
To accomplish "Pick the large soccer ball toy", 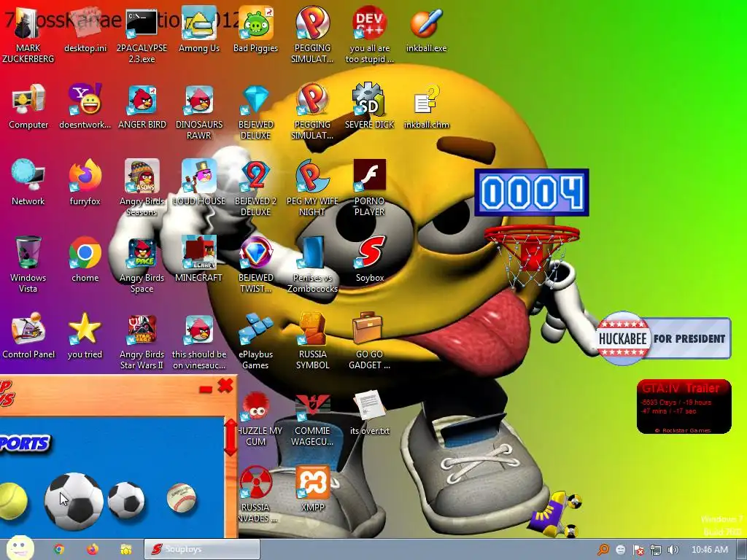I will coord(74,501).
